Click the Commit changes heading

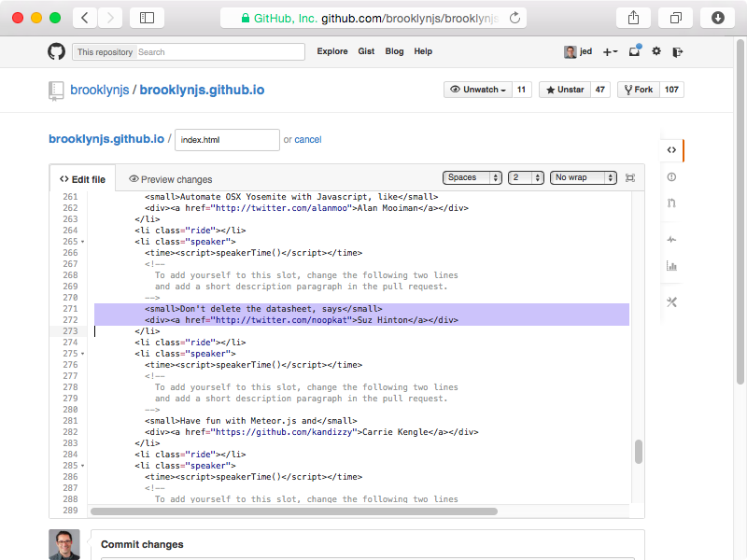(x=142, y=544)
